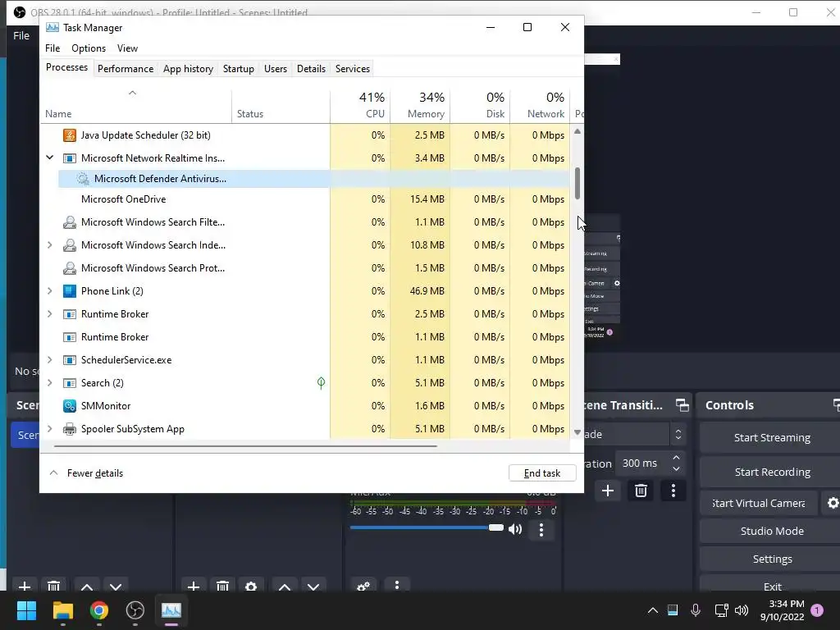840x630 pixels.
Task: Click Exit in OBS Controls
Action: tap(772, 586)
